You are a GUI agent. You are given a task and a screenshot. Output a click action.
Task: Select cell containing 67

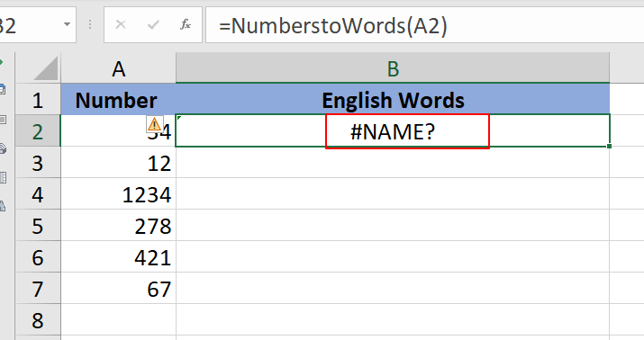point(118,289)
